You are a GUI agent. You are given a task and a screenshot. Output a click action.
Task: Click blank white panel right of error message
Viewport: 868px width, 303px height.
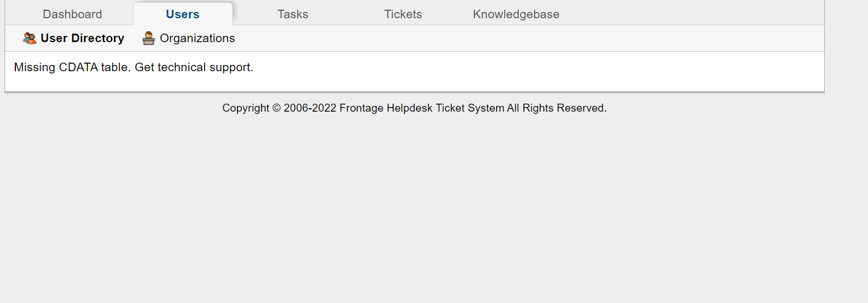tap(513, 71)
